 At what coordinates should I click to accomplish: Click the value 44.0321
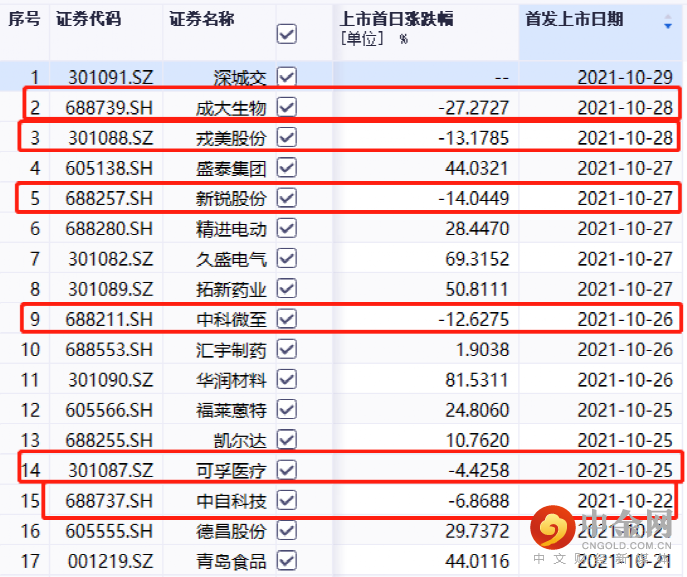coord(477,169)
